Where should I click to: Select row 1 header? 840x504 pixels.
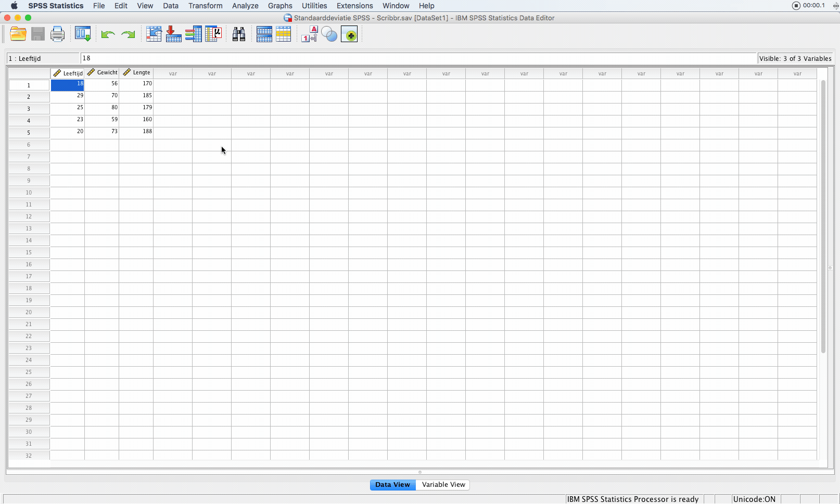coord(29,85)
